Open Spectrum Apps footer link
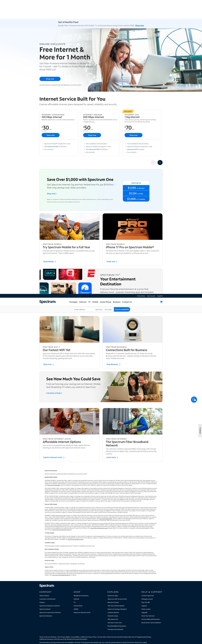The width and height of the screenshot is (202, 644). [x=113, y=595]
